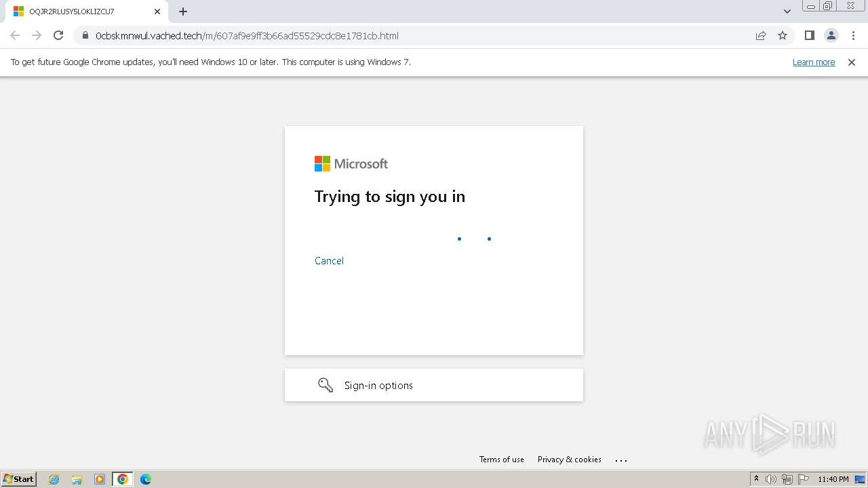This screenshot has width=868, height=488.
Task: Open Terms of use link
Action: pyautogui.click(x=502, y=460)
